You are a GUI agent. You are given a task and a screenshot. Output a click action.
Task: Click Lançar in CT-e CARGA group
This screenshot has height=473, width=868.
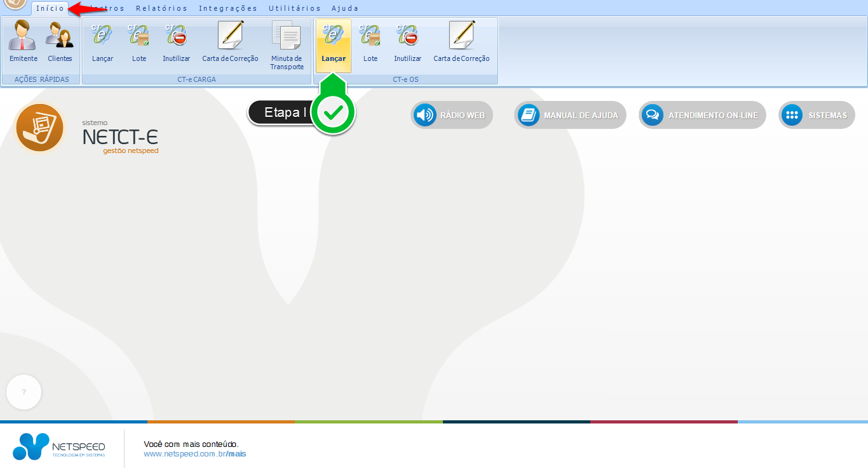(102, 42)
